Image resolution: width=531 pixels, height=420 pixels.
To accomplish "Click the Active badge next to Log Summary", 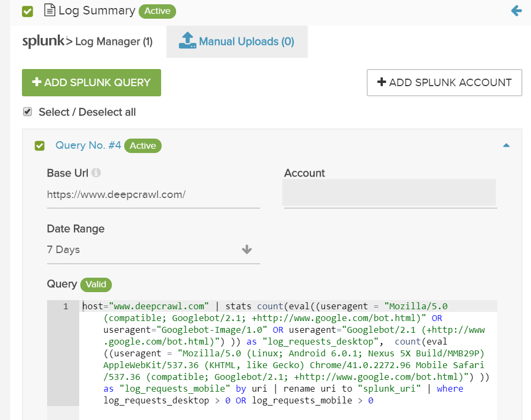I will [x=157, y=11].
